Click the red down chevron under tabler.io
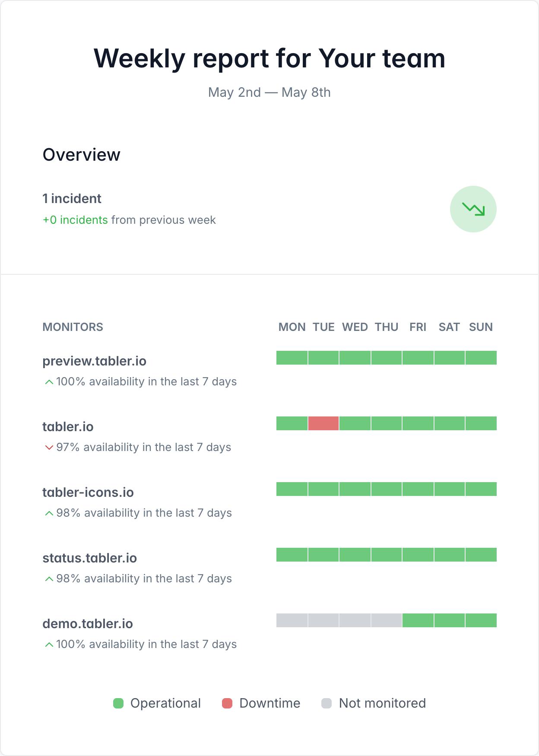Image resolution: width=539 pixels, height=756 pixels. coord(49,448)
